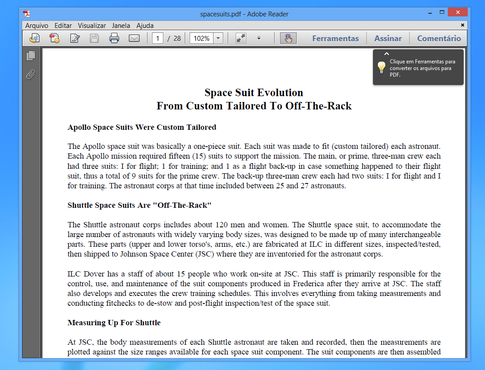Click the page number field showing 1
The image size is (485, 370).
(x=158, y=38)
